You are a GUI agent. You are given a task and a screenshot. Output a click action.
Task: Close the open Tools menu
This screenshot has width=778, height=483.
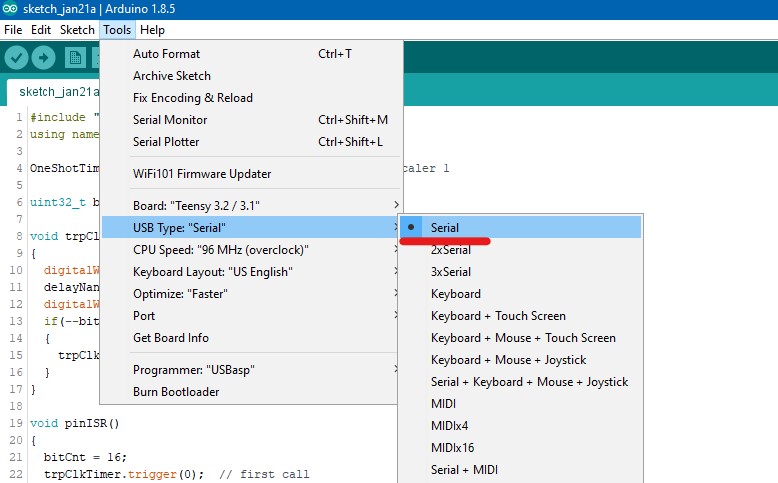pyautogui.click(x=117, y=30)
